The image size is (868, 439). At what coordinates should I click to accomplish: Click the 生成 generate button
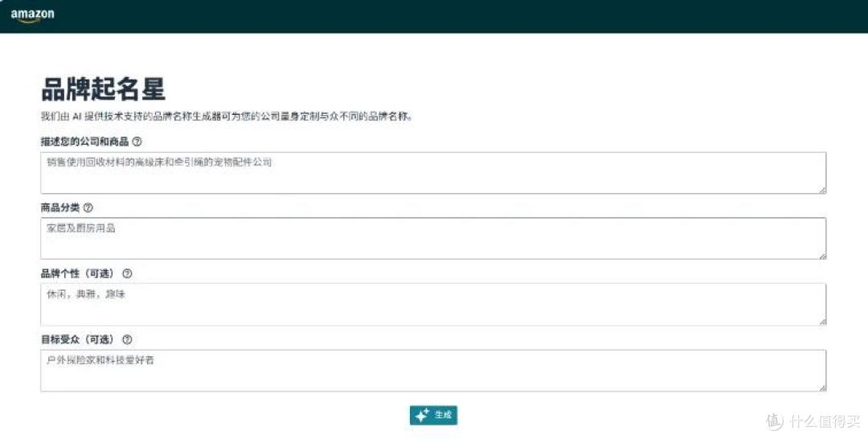(433, 415)
